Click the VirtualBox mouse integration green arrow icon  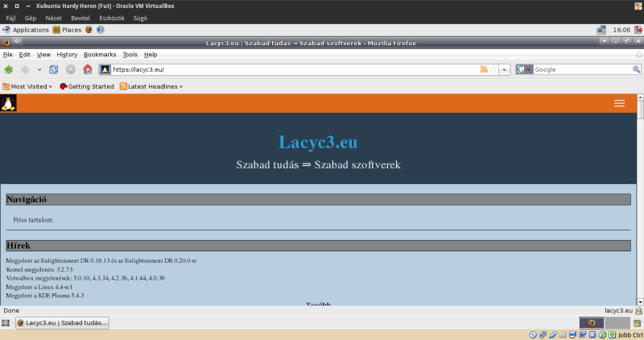(612, 334)
